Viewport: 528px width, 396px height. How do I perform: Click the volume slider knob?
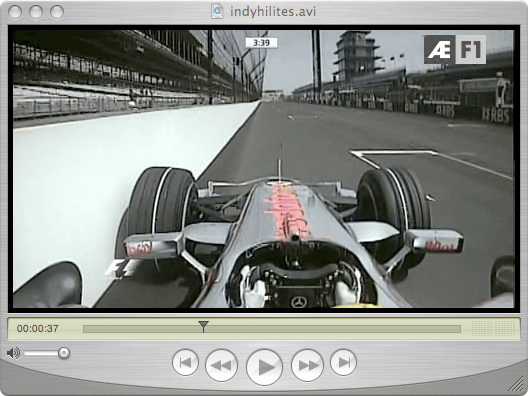[64, 353]
